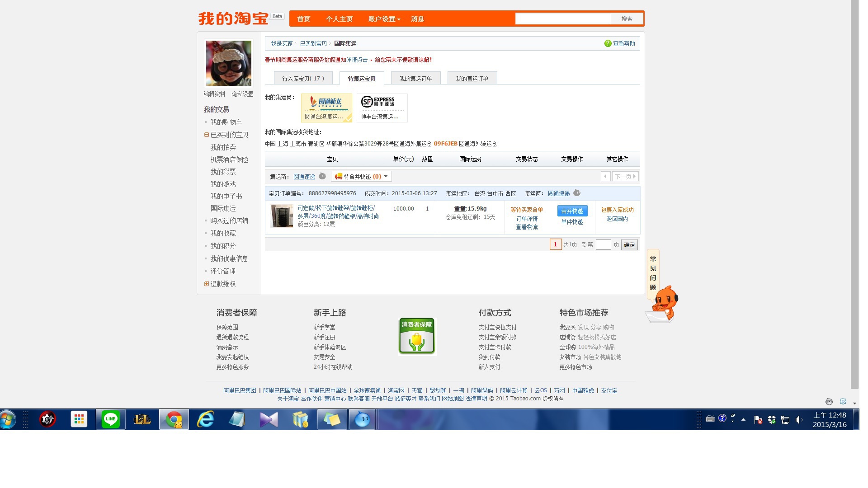Screen dimensions: 868x488
Task: Open 我的购物车 in the sidebar
Action: (x=226, y=122)
